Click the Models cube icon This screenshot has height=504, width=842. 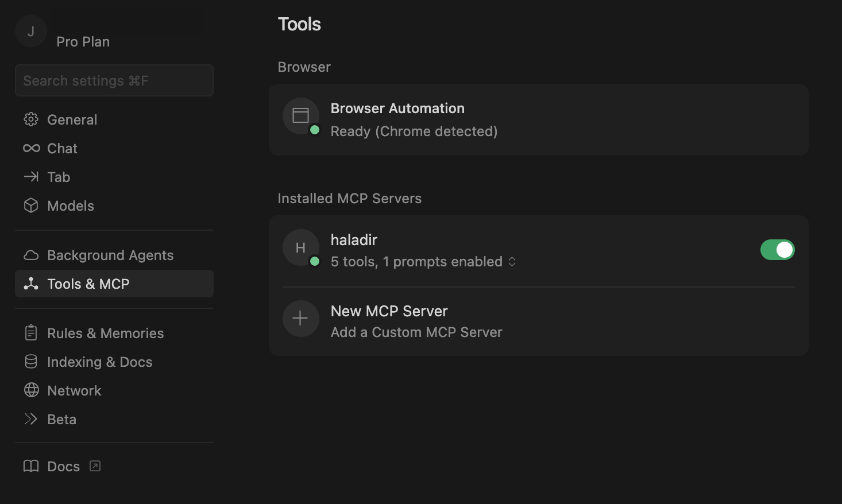tap(31, 206)
